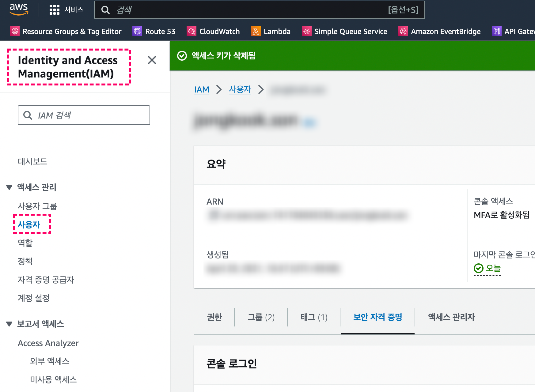Click the search magnifier icon in top bar

(105, 10)
